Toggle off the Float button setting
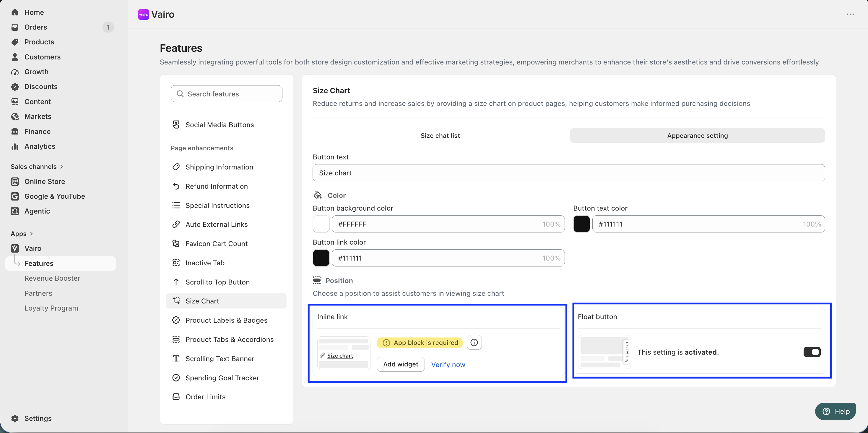Image resolution: width=868 pixels, height=433 pixels. (812, 352)
